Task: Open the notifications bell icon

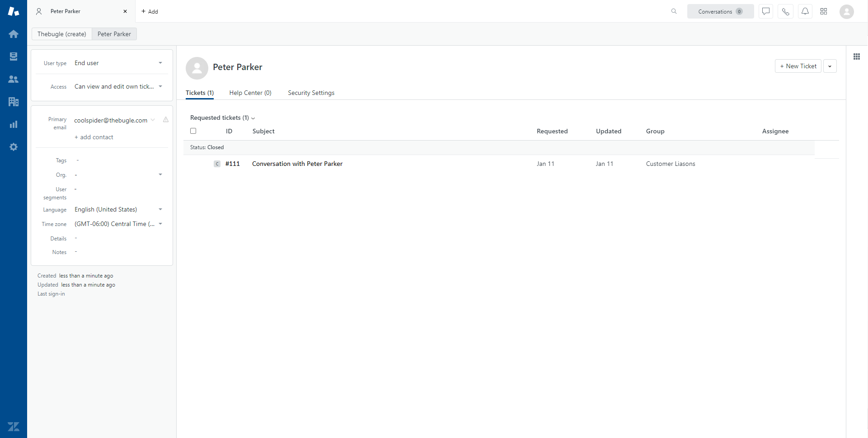Action: click(x=805, y=11)
